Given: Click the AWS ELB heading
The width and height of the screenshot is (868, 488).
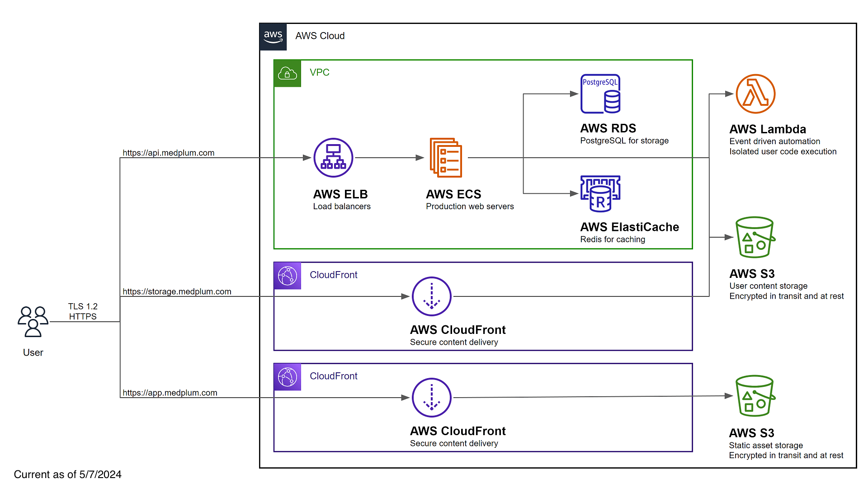Looking at the screenshot, I should tap(340, 194).
